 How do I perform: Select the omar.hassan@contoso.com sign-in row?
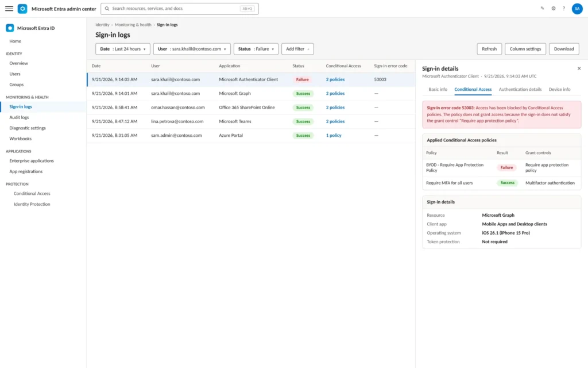252,108
